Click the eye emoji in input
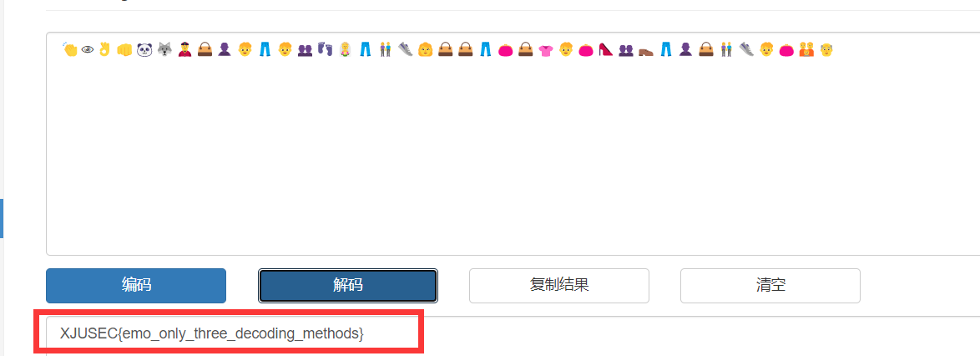The image size is (980, 356). pos(88,49)
